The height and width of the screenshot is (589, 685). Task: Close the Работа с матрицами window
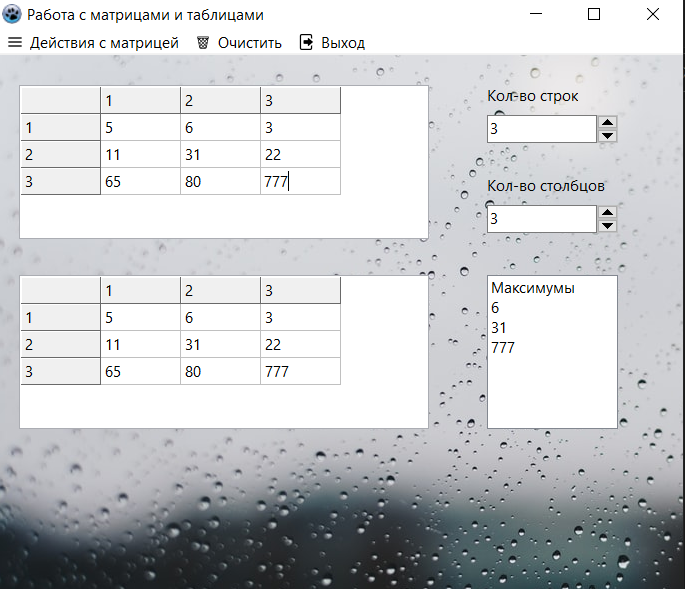(653, 14)
